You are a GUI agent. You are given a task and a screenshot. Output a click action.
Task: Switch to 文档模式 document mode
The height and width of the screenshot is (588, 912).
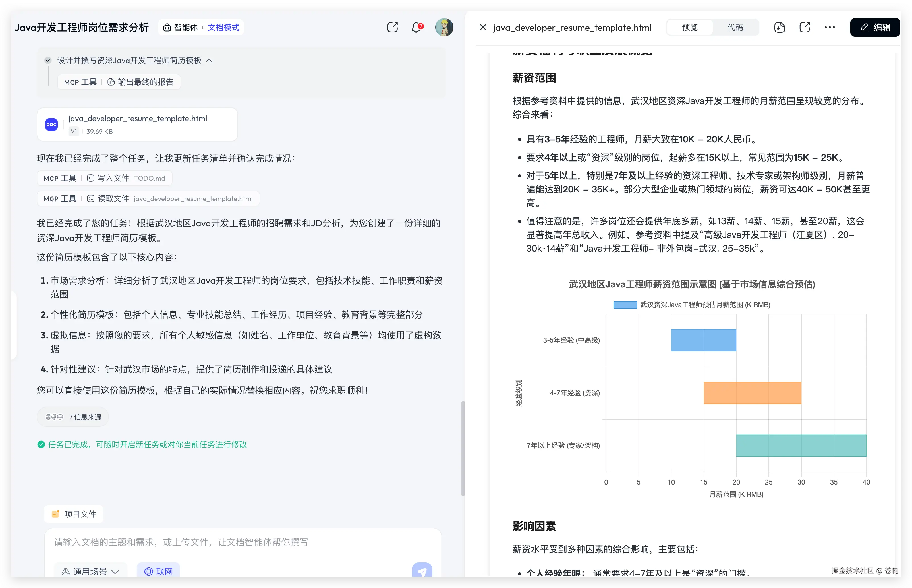click(x=223, y=28)
